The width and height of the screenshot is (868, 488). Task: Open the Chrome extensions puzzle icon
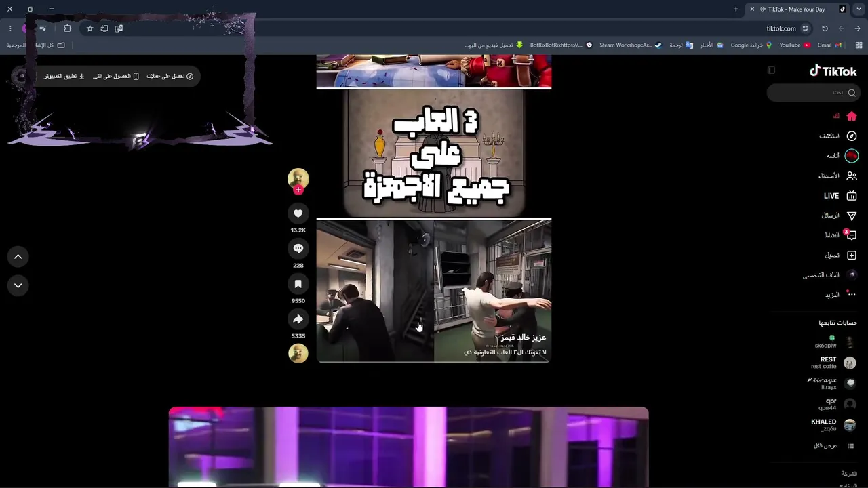[67, 28]
